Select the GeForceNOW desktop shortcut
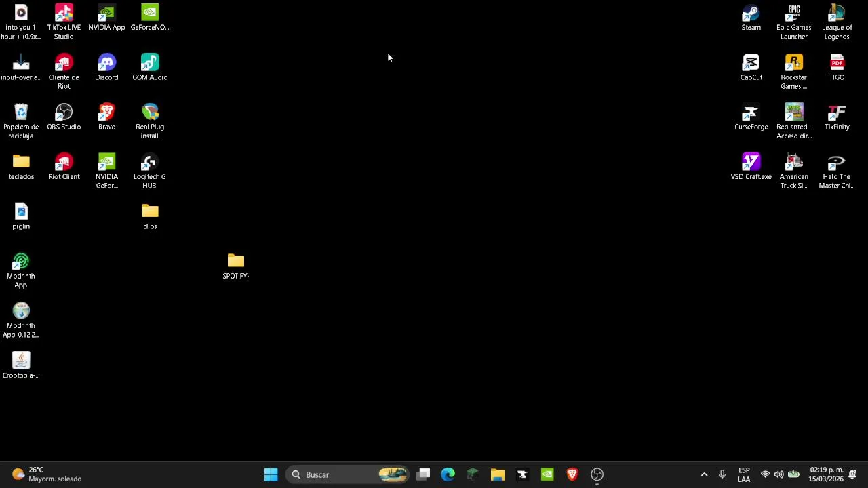Viewport: 868px width, 488px height. (x=150, y=18)
